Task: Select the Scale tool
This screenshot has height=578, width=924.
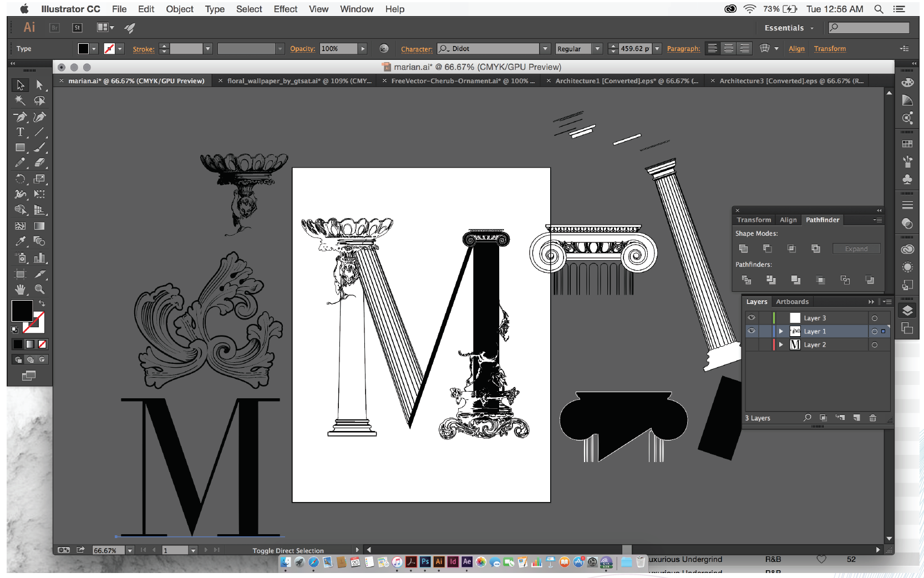Action: click(x=39, y=179)
